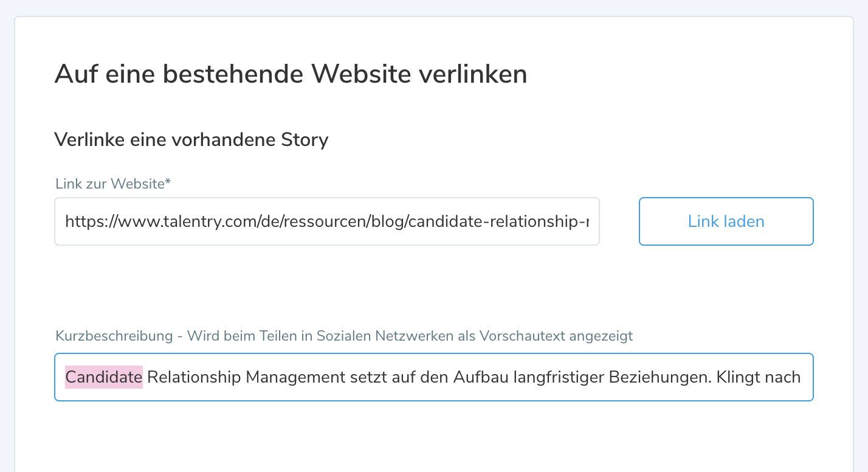Click the heading 'Auf eine bestehende Website verlinken'
The image size is (868, 472).
click(291, 74)
